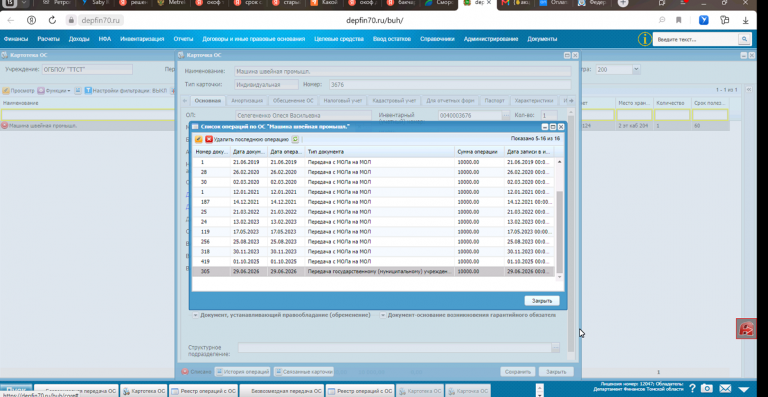Switch to 'Паспорт' tab
Viewport: 768px width, 397px height.
point(494,101)
